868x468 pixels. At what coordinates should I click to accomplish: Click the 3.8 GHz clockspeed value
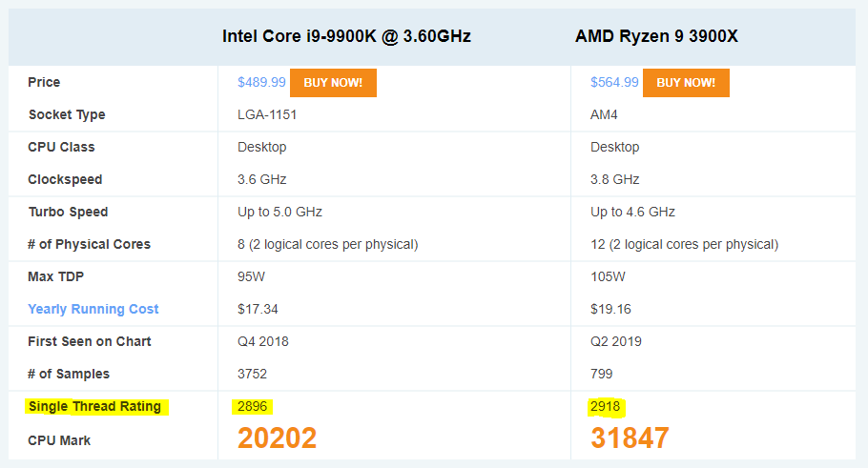point(614,180)
